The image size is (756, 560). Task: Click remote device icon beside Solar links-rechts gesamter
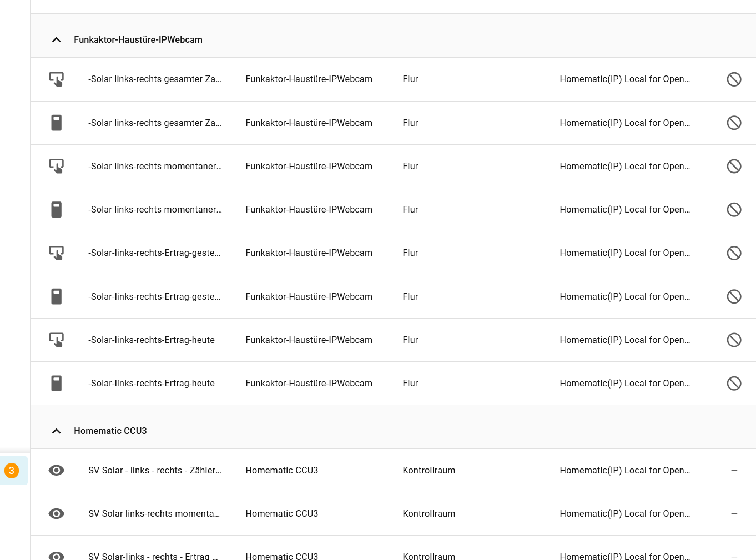tap(56, 123)
